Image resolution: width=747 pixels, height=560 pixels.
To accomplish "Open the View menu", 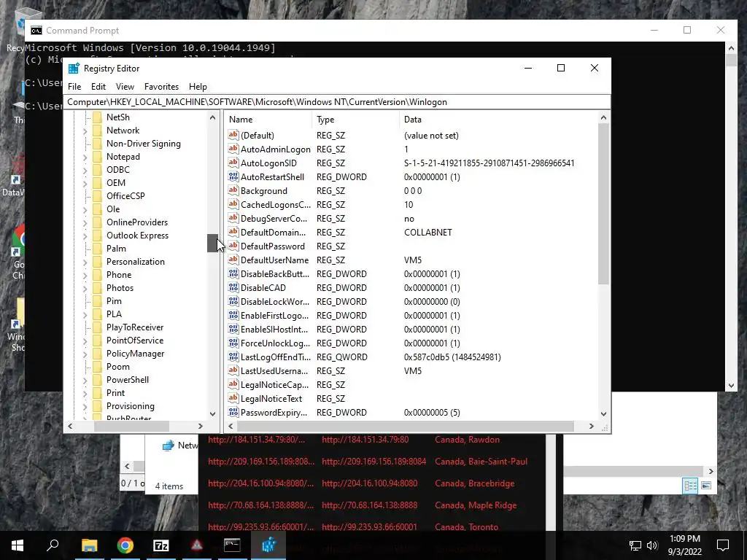I will [x=125, y=87].
